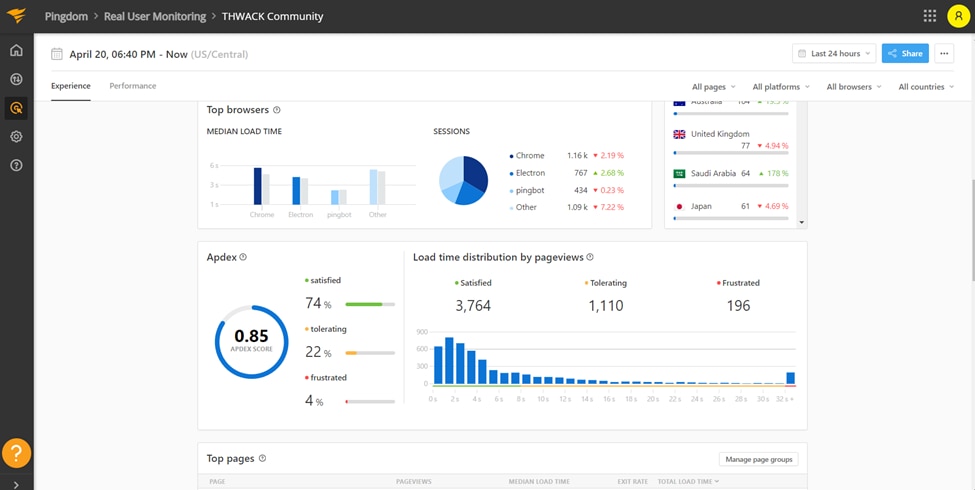Click the calendar icon beside the date range
The width and height of the screenshot is (975, 490).
point(57,54)
